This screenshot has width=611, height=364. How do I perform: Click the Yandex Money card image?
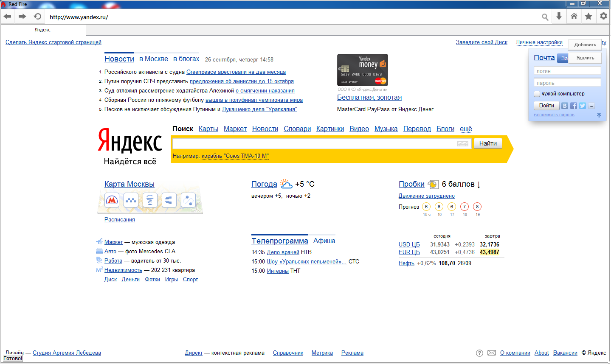363,70
